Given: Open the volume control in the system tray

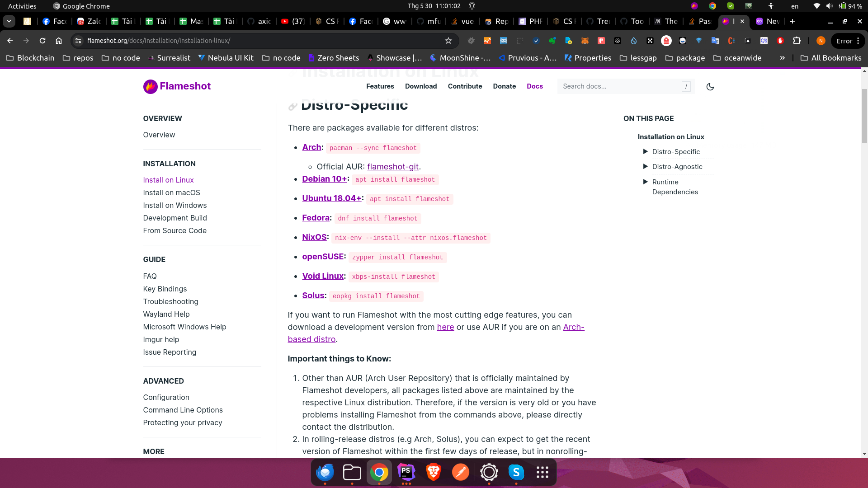Looking at the screenshot, I should pyautogui.click(x=829, y=6).
